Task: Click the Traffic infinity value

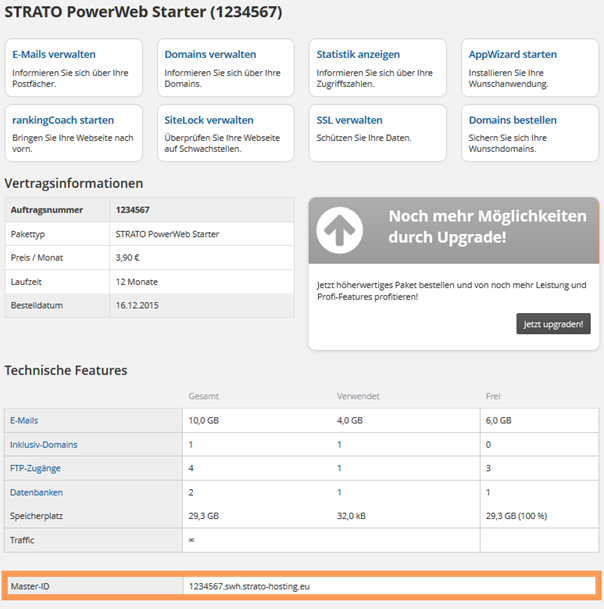Action: [x=191, y=540]
